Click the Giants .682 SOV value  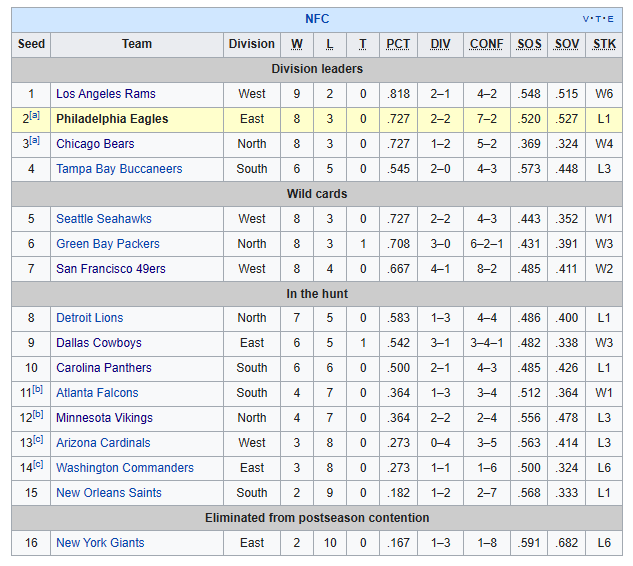(x=567, y=543)
